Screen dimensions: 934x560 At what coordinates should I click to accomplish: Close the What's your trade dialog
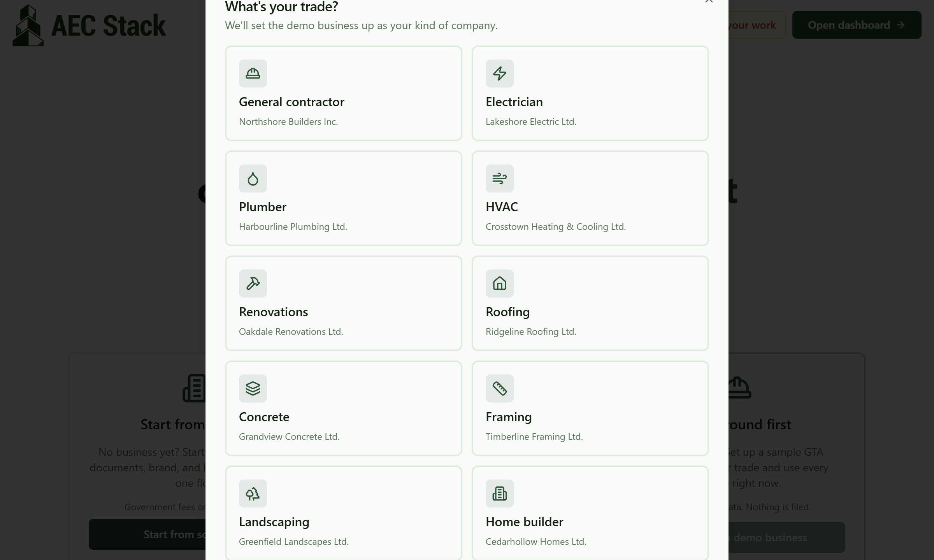(x=709, y=2)
